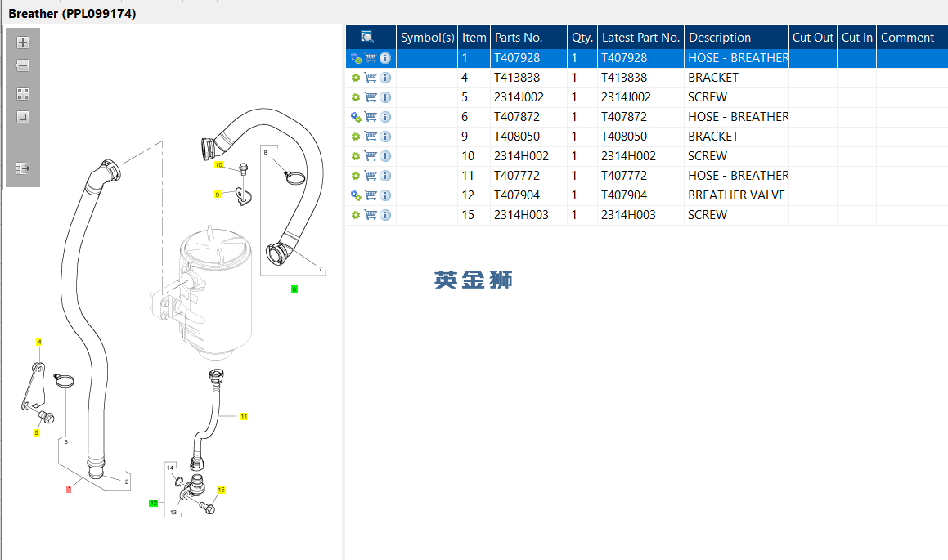
Task: Add T407928 hose to cart
Action: (371, 59)
